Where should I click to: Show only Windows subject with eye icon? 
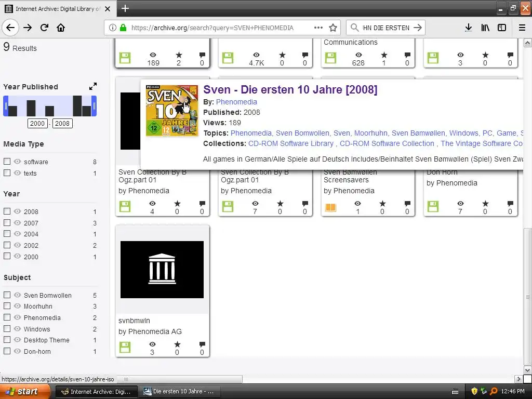[17, 328]
